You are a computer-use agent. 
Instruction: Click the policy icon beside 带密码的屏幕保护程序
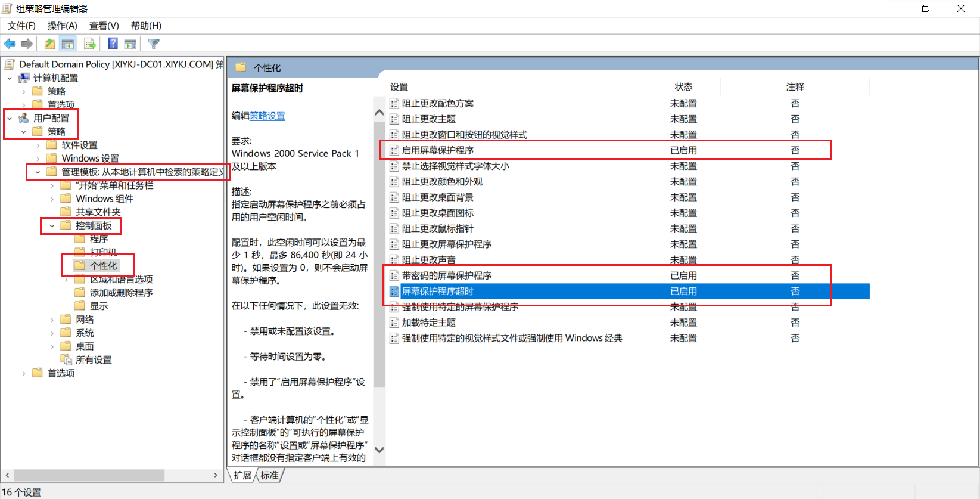coord(394,276)
